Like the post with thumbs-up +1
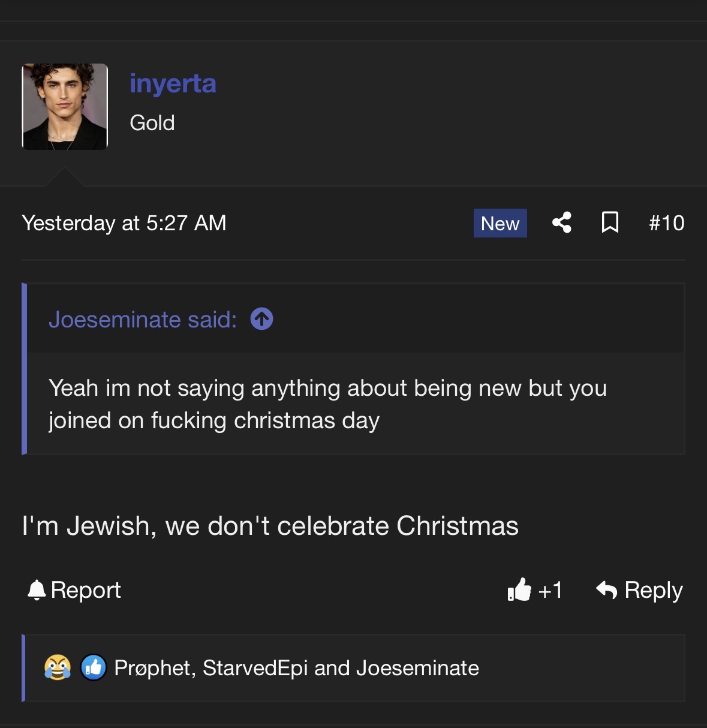This screenshot has height=728, width=707. (534, 590)
